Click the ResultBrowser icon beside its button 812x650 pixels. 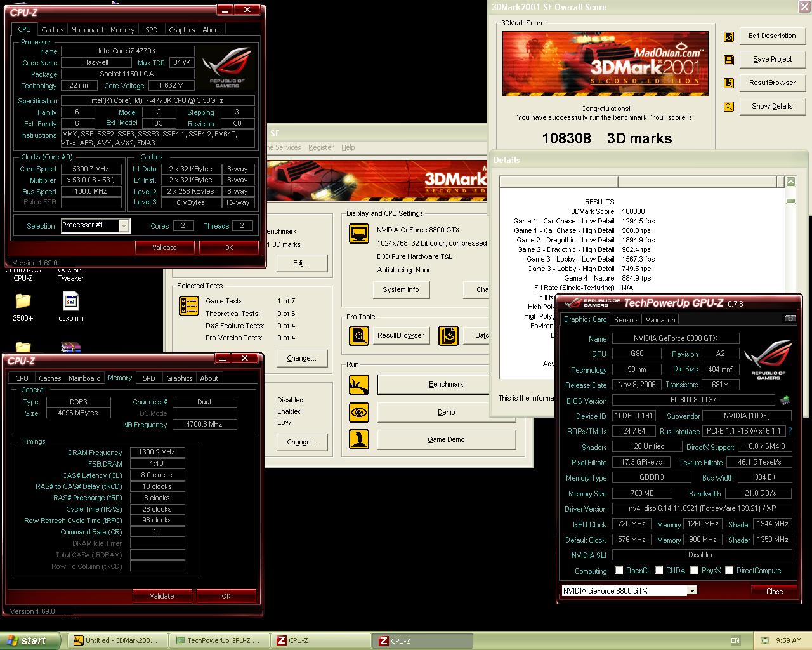click(x=729, y=83)
